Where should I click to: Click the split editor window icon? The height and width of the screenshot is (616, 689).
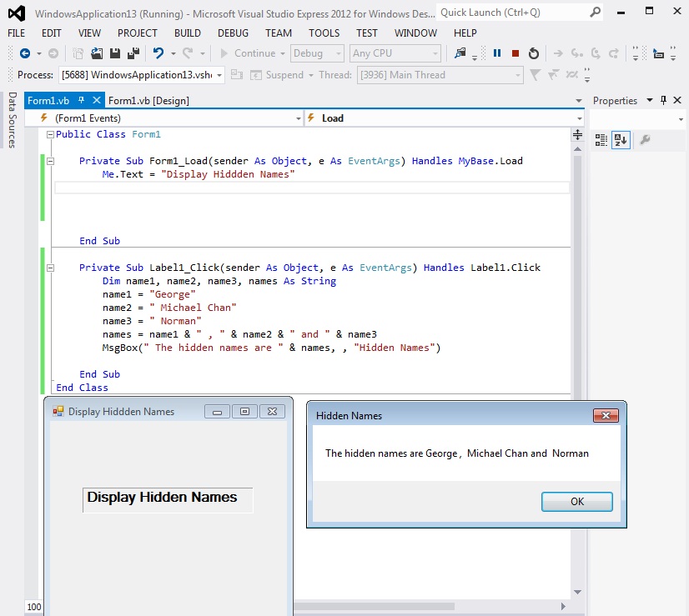pos(577,135)
